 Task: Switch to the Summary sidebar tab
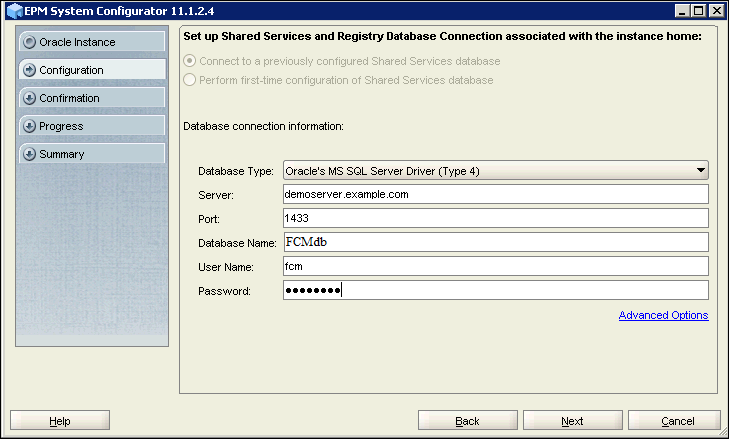point(90,155)
